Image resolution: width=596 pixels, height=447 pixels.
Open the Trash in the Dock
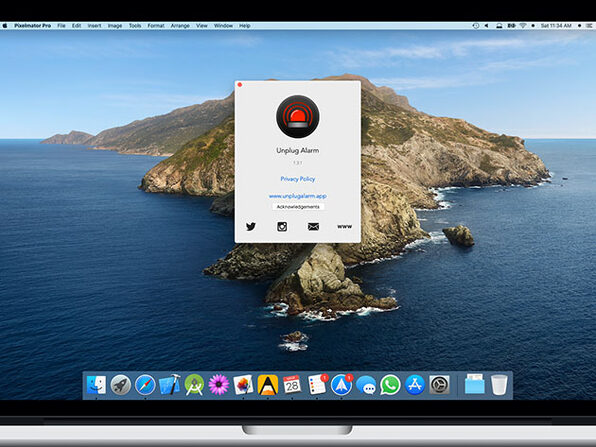499,385
